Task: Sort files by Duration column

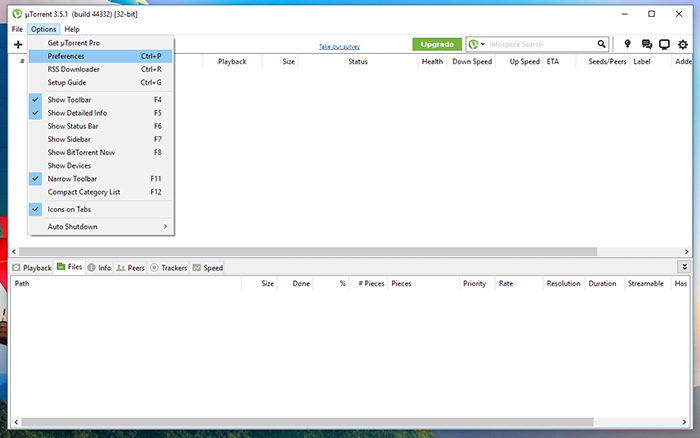Action: pos(604,284)
